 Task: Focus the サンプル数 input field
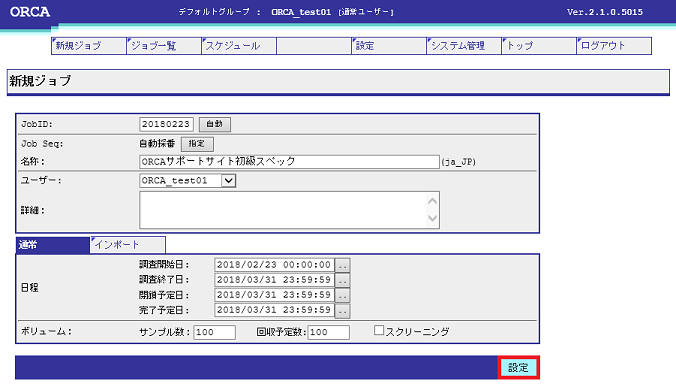point(215,332)
